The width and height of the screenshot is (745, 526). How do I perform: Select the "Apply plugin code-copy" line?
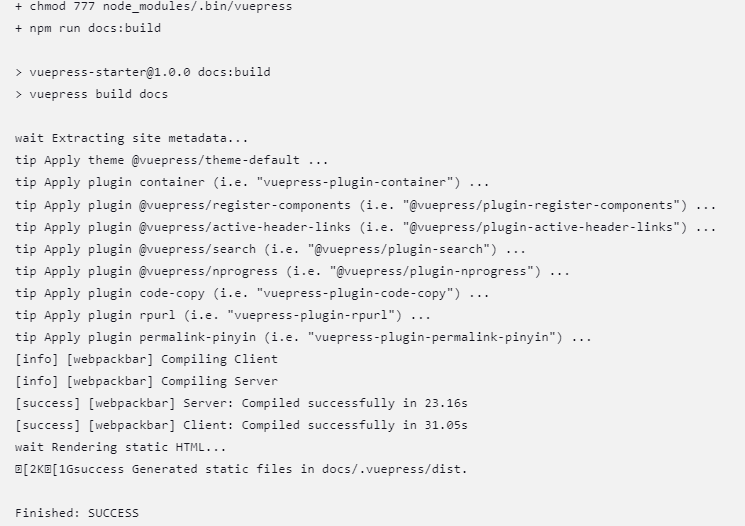click(x=252, y=293)
